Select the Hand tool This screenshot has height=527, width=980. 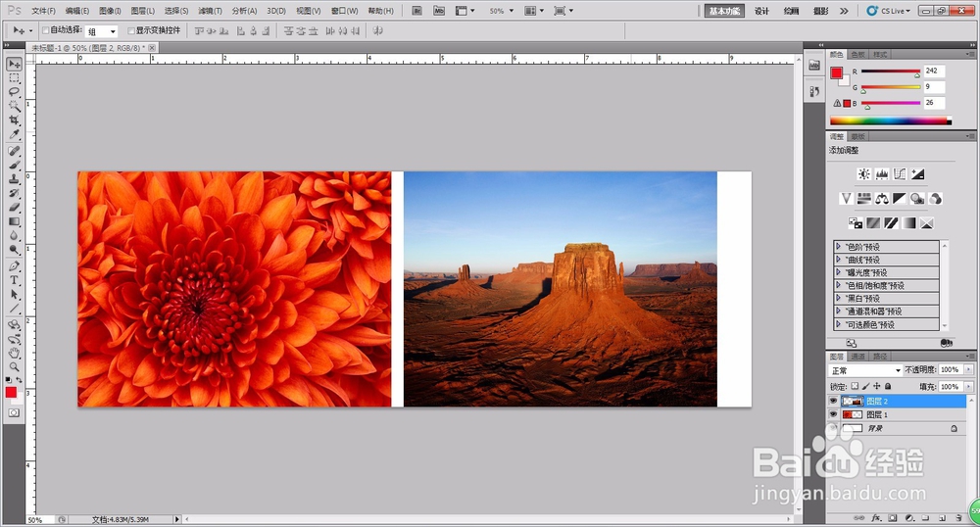pos(14,354)
